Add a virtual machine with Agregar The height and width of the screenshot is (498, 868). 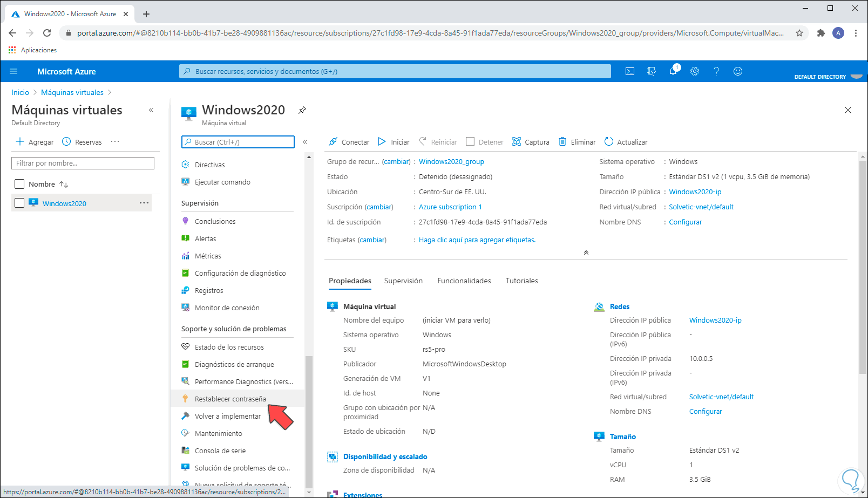coord(35,142)
